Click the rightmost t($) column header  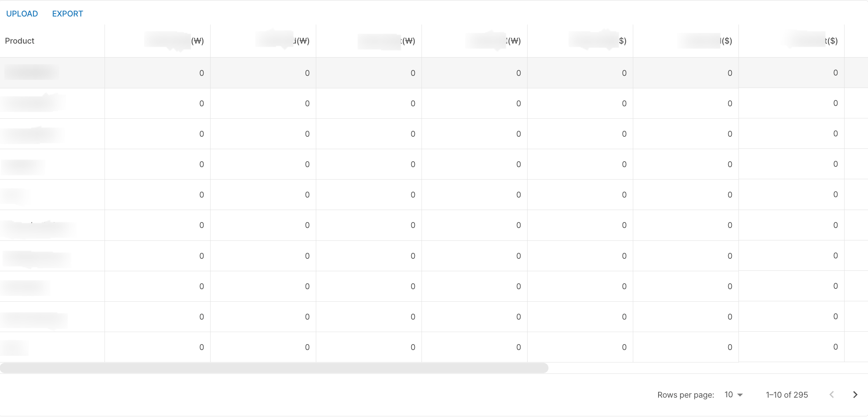831,41
